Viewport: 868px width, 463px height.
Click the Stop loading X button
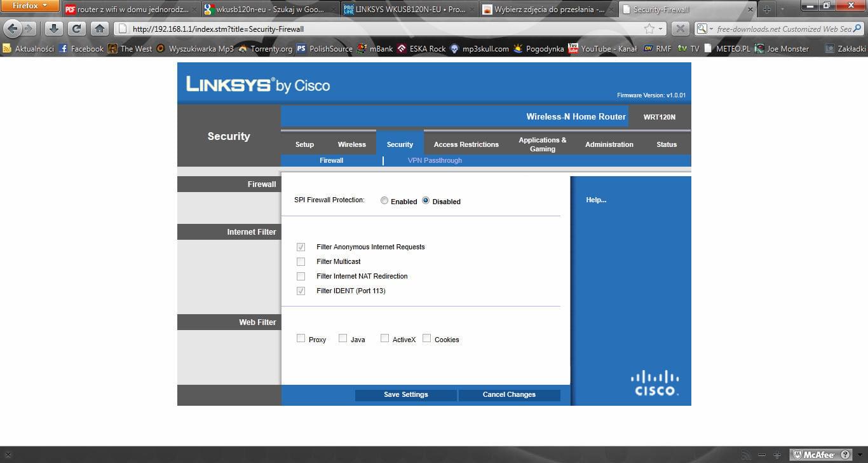[x=680, y=29]
